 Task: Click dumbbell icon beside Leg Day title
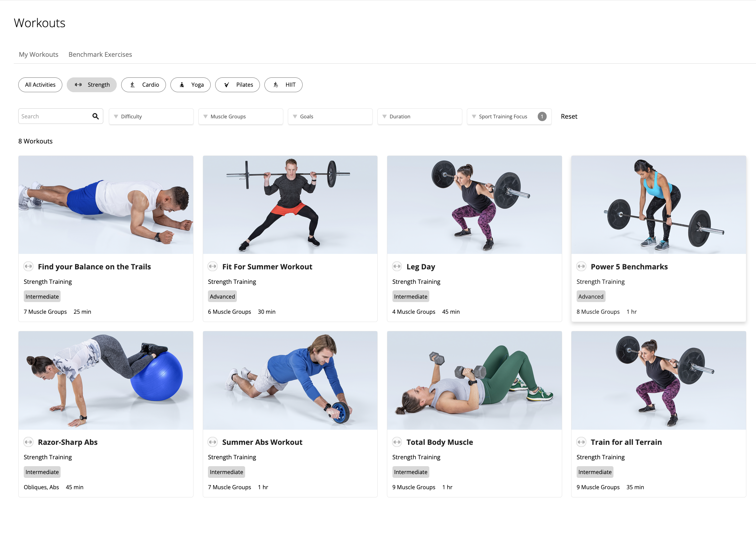(397, 266)
